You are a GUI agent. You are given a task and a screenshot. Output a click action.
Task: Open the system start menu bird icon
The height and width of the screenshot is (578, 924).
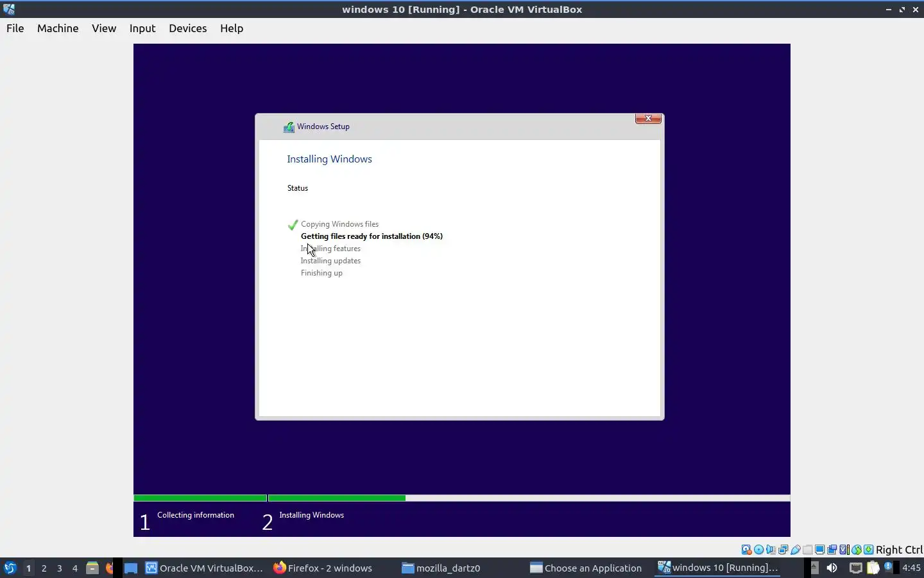point(10,568)
